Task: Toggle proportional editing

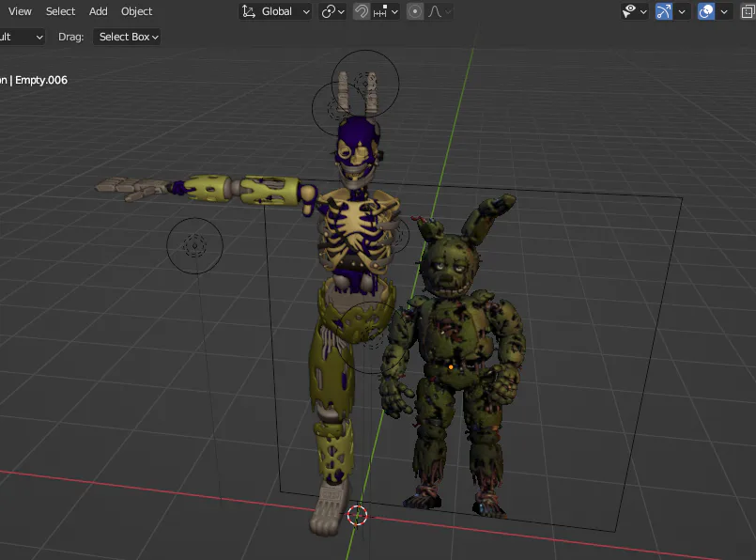Action: click(x=415, y=11)
